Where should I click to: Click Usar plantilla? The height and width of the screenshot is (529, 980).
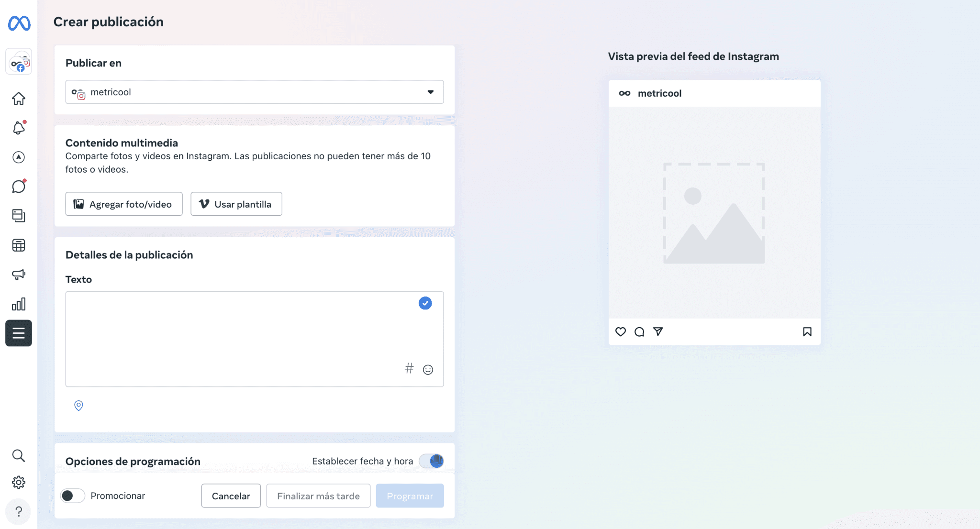236,204
